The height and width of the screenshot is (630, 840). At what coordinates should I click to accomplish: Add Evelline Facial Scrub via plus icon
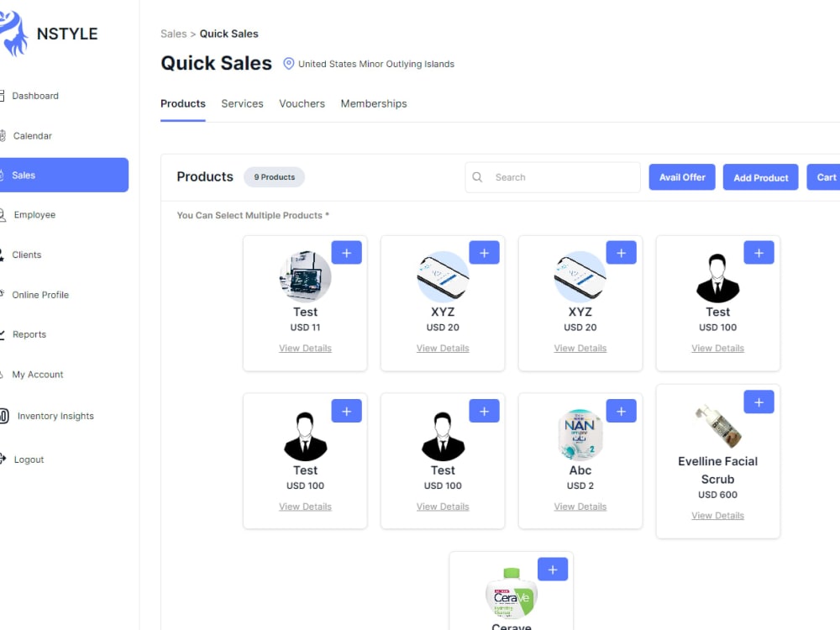[x=759, y=402]
